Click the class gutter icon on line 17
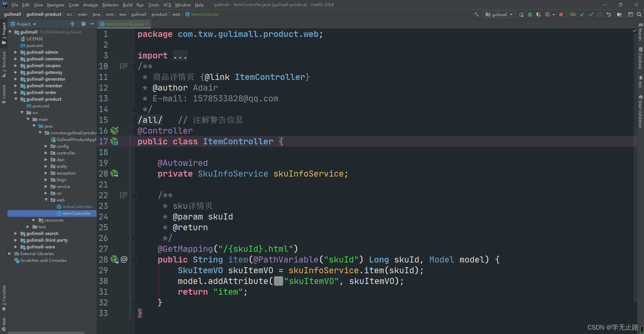 tap(114, 141)
